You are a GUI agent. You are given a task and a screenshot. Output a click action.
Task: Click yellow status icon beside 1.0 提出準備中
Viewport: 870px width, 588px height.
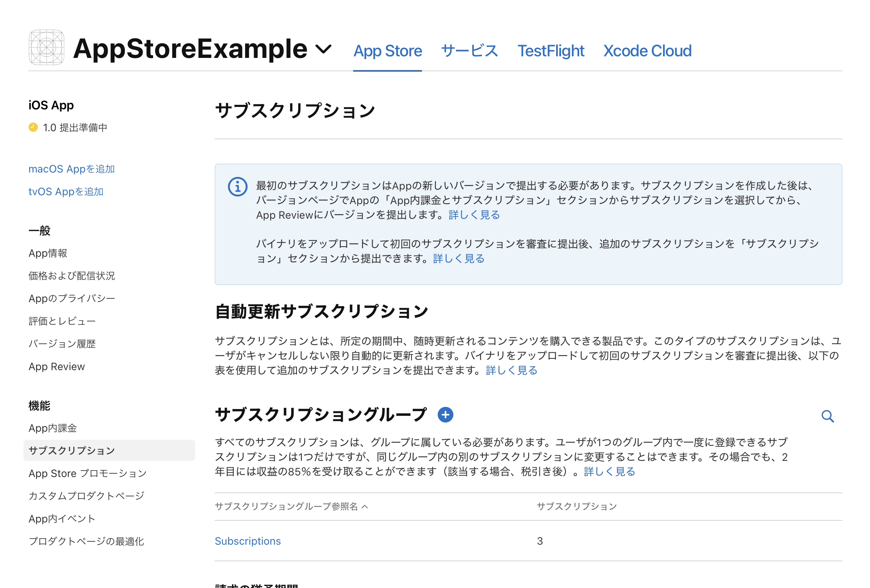pos(33,128)
